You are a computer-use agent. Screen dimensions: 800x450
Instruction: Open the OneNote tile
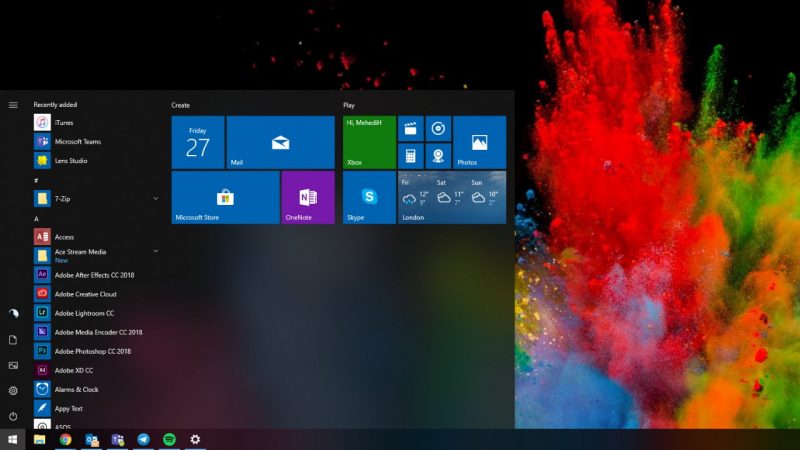click(x=308, y=197)
